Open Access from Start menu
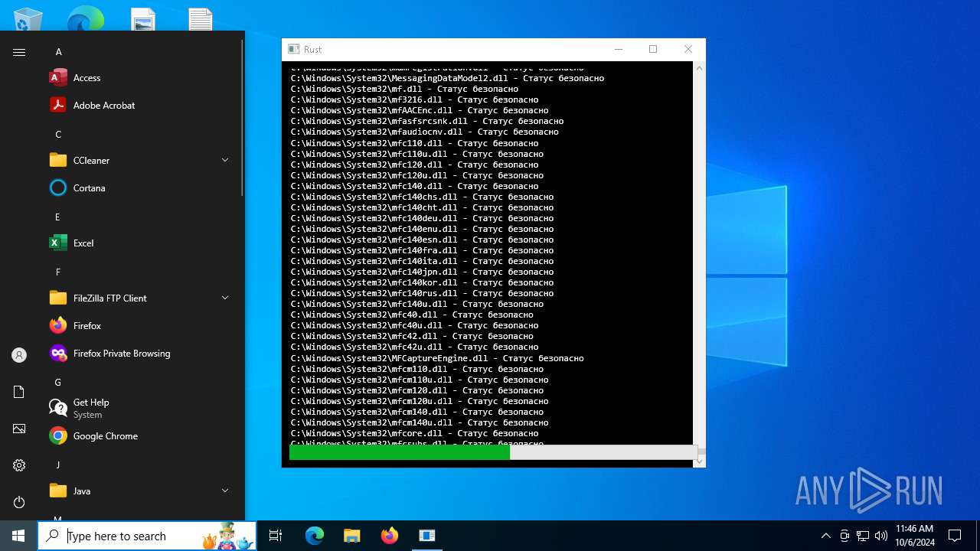This screenshot has width=980, height=551. pos(138,78)
